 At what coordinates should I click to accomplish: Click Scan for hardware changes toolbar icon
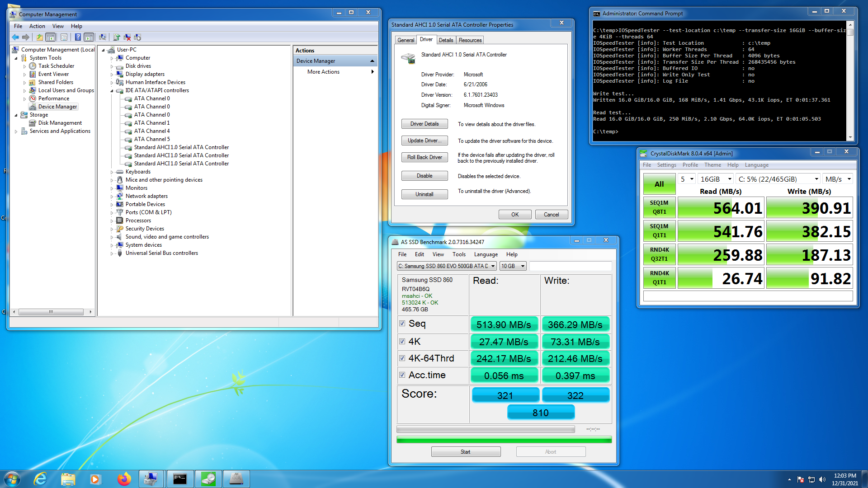point(103,37)
